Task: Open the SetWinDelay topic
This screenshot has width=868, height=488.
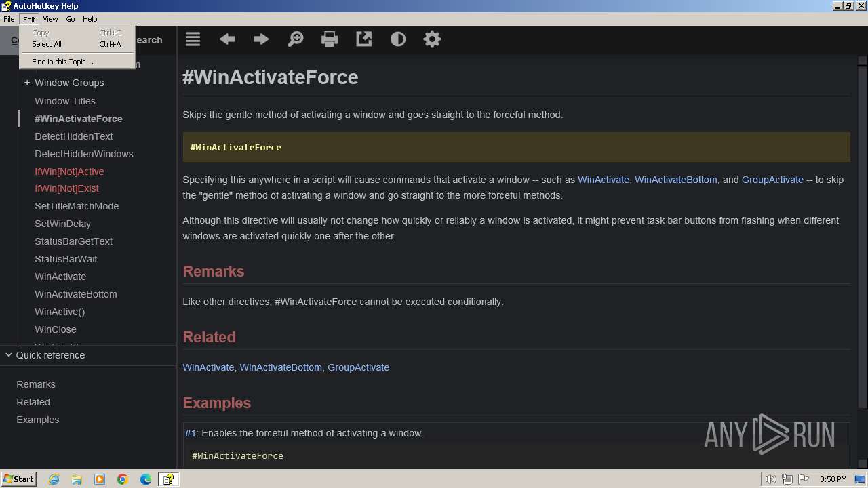Action: (x=62, y=224)
